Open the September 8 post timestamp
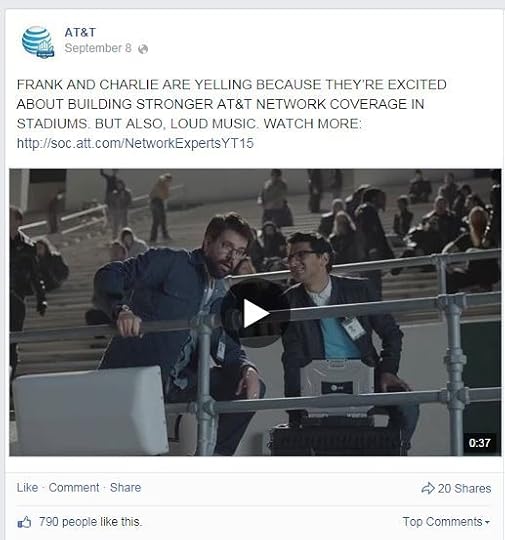The image size is (505, 540). click(x=98, y=48)
